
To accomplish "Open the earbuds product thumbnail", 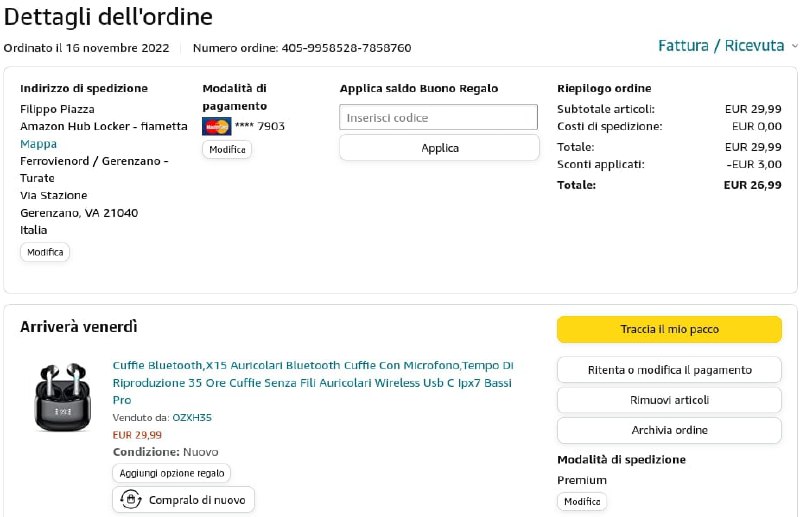I will pyautogui.click(x=60, y=398).
